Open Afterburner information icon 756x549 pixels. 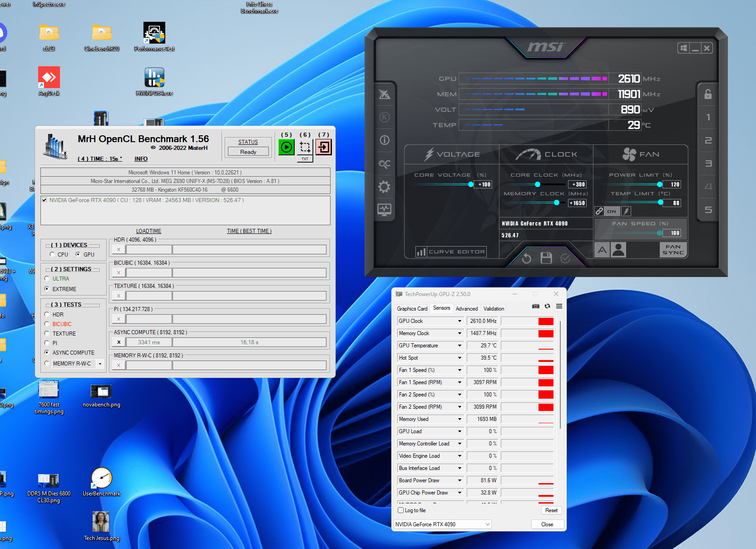click(384, 140)
